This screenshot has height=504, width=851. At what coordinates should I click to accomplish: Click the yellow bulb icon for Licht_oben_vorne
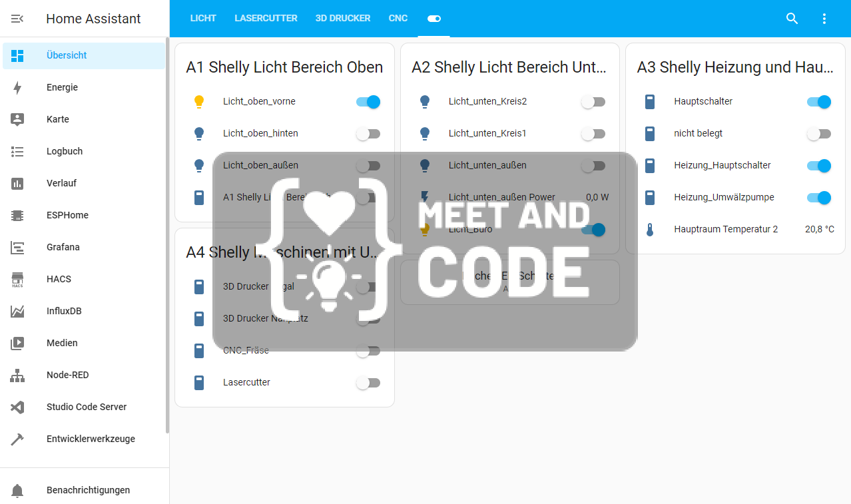198,102
